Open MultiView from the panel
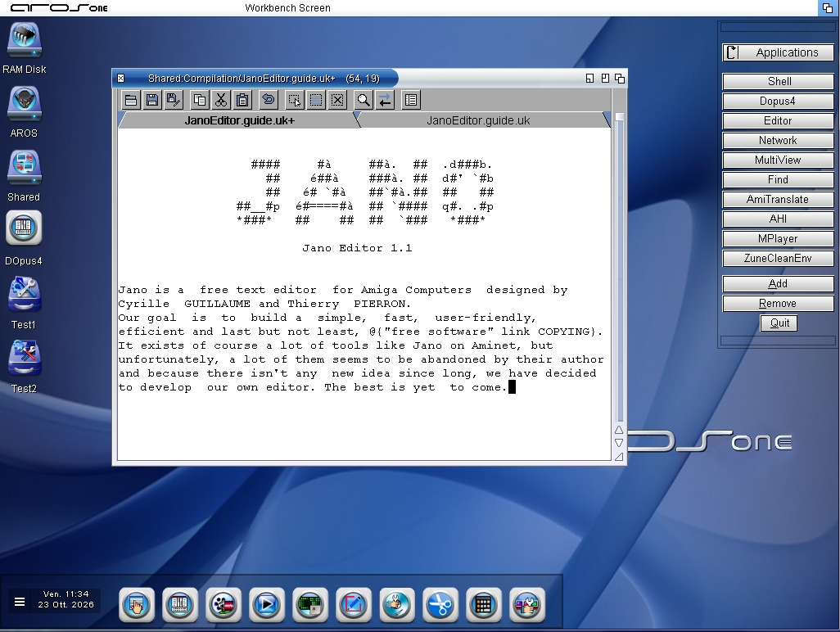840x632 pixels. (x=778, y=160)
